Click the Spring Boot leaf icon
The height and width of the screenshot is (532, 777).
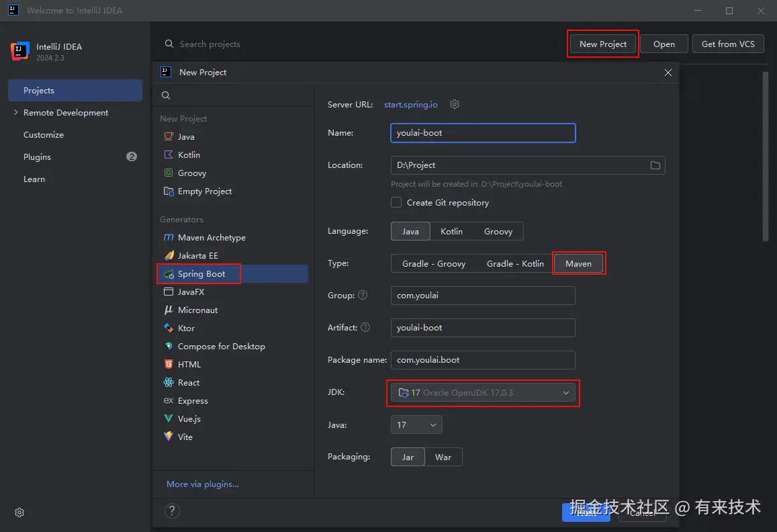(x=169, y=273)
